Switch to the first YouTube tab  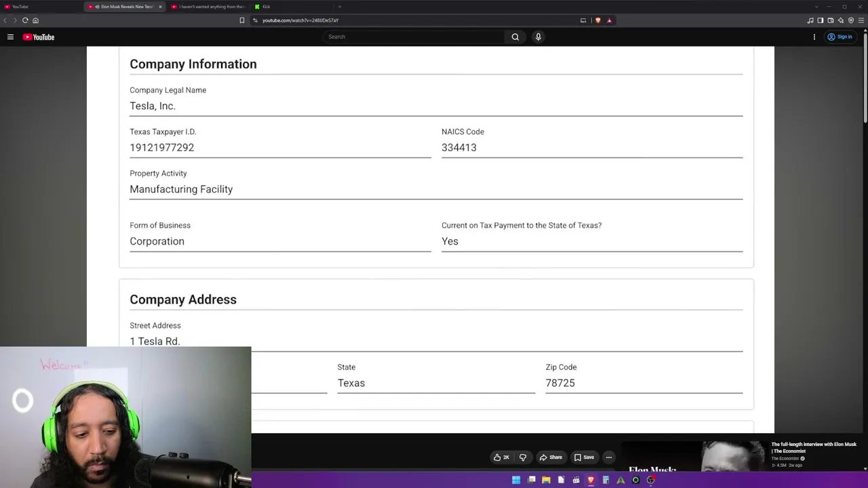[x=41, y=7]
